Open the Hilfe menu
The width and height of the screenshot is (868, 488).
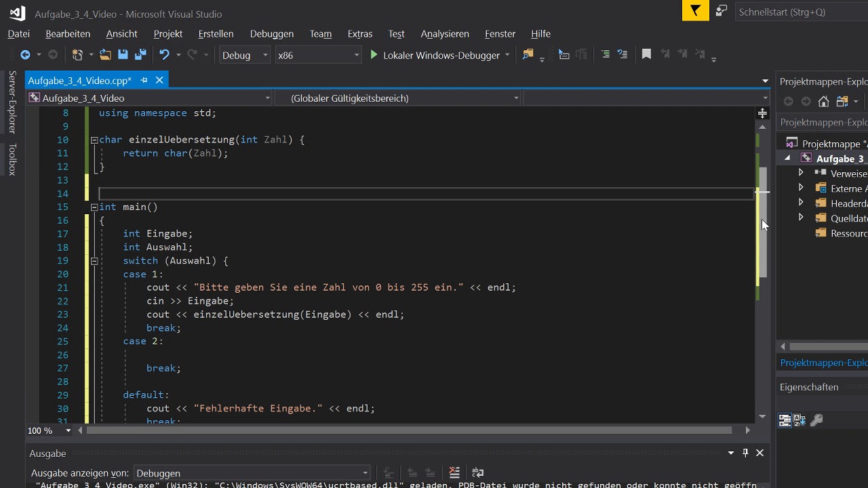[540, 33]
